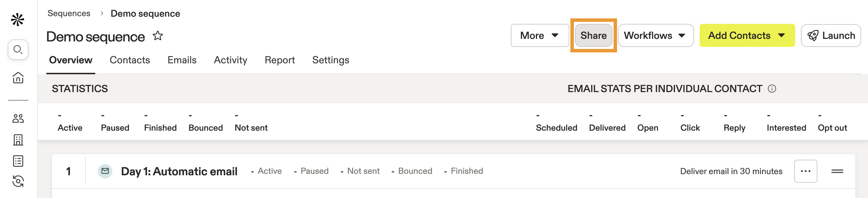The image size is (868, 198).
Task: Click the search magnifier icon in sidebar
Action: [x=18, y=50]
